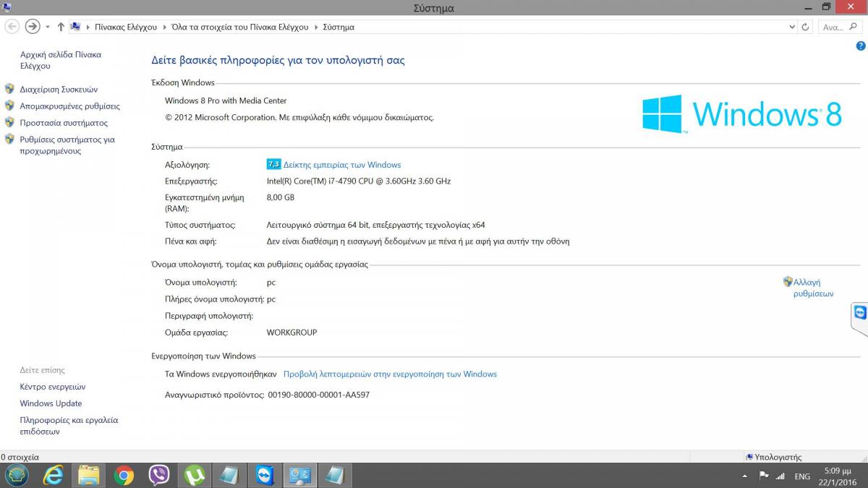The image size is (868, 488).
Task: Refresh the Control Panel view
Action: [806, 27]
